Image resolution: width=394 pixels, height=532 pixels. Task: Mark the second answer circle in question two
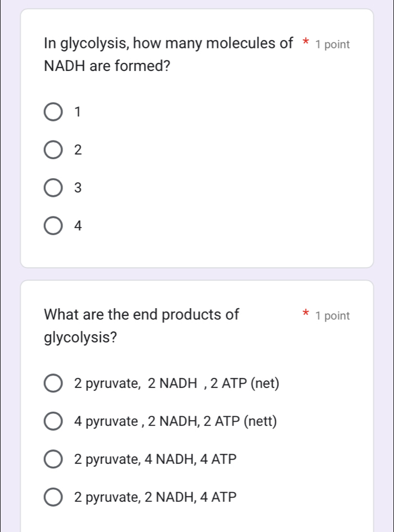click(x=53, y=421)
